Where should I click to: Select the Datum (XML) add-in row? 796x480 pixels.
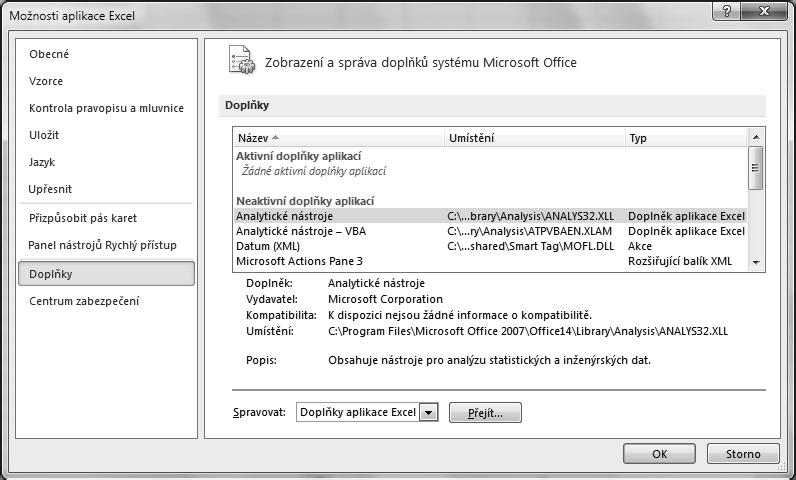click(x=490, y=246)
